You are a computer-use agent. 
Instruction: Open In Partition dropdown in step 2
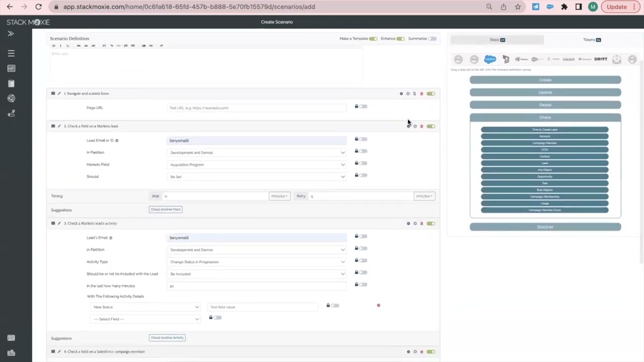[257, 152]
